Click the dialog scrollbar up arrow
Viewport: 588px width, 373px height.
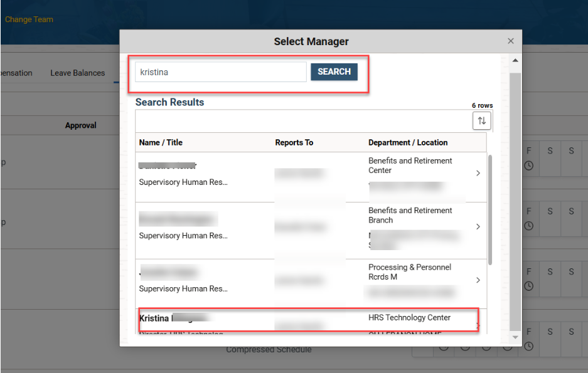[x=515, y=60]
